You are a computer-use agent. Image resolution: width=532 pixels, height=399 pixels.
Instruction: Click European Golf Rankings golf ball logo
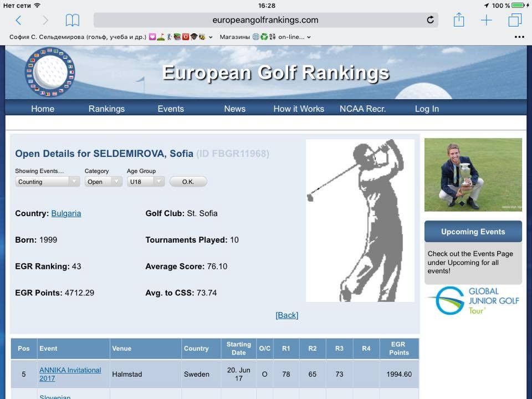pos(50,72)
